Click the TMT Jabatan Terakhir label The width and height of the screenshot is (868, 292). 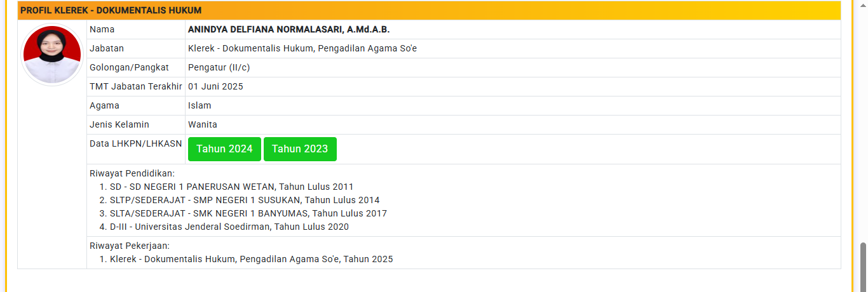tap(136, 86)
